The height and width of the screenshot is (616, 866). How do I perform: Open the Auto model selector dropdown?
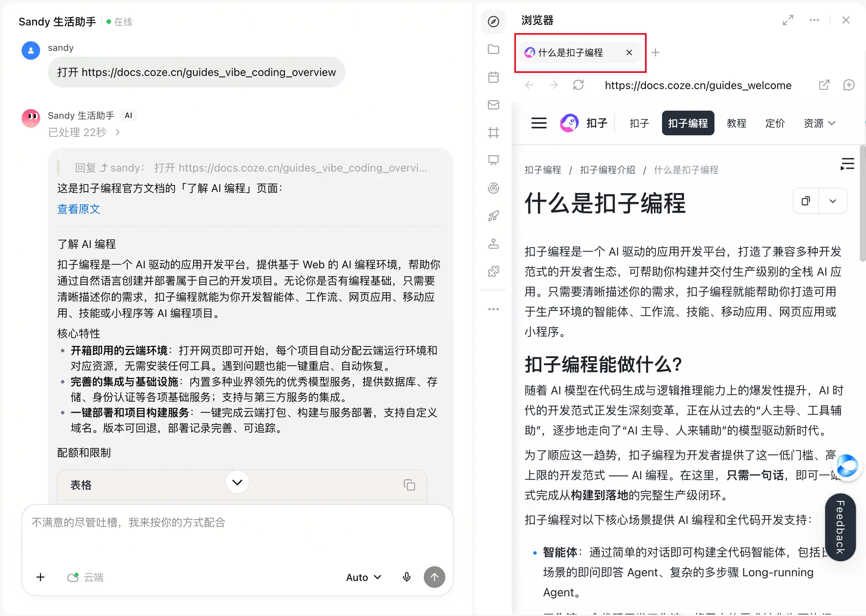pyautogui.click(x=364, y=577)
